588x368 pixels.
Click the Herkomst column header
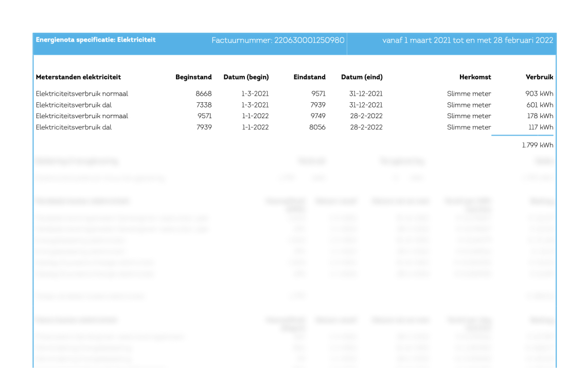coord(475,77)
